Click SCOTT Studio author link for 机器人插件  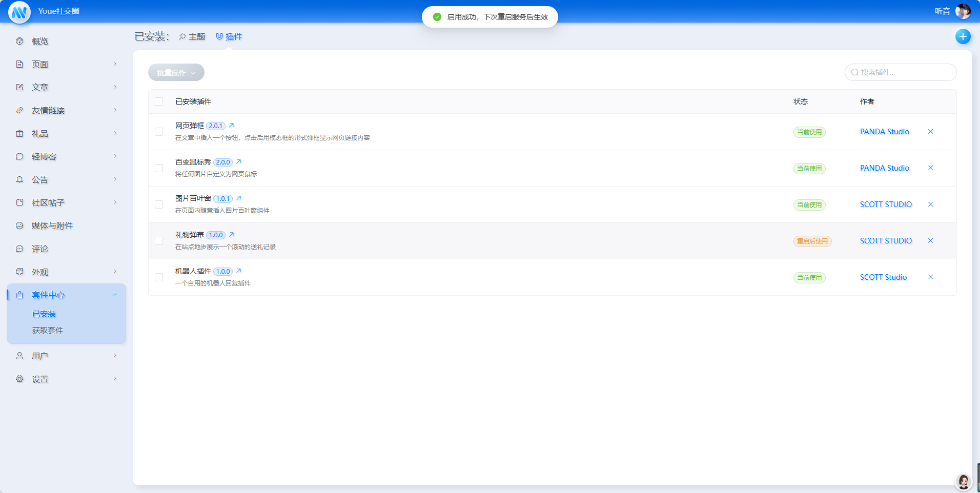click(883, 277)
